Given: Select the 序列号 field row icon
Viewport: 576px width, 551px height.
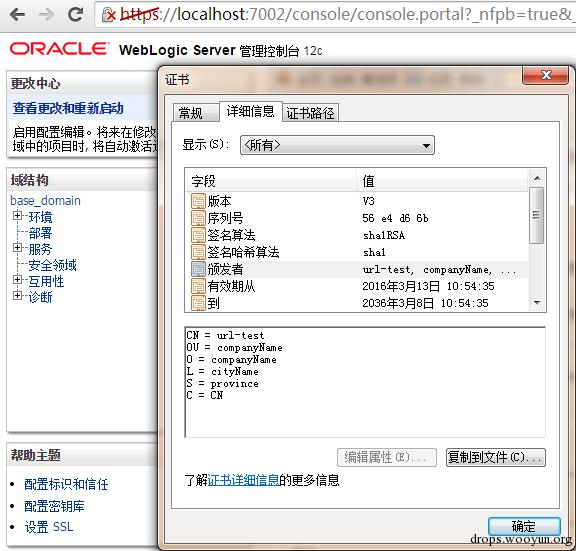Looking at the screenshot, I should pos(198,218).
